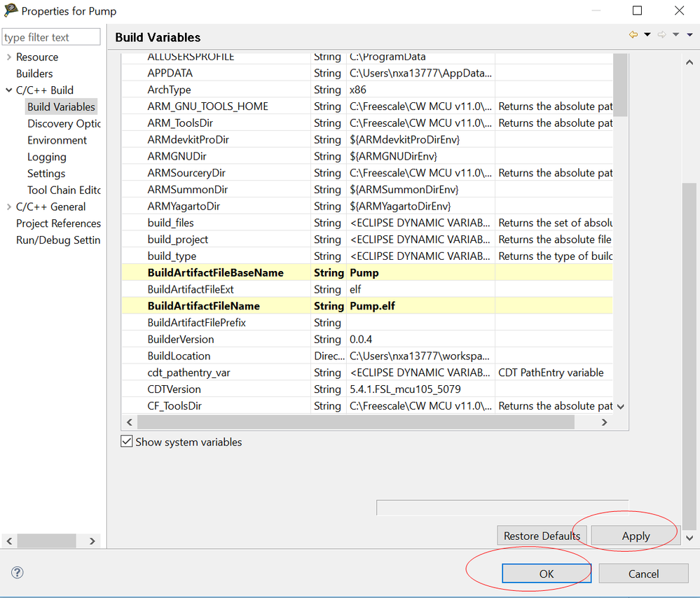Select the BuildArtifactFilePrefix variable row

[367, 323]
